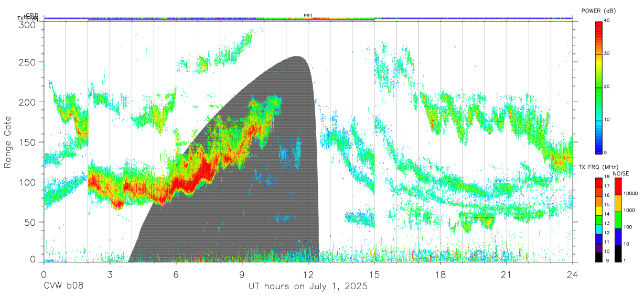Click the 50 range gate tick label
This screenshot has width=644, height=297.
tap(30, 222)
